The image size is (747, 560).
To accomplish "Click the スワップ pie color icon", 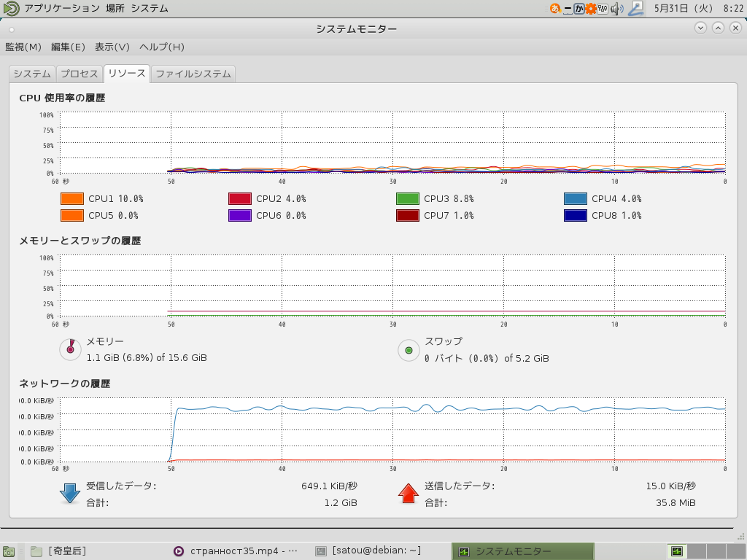I will (409, 350).
